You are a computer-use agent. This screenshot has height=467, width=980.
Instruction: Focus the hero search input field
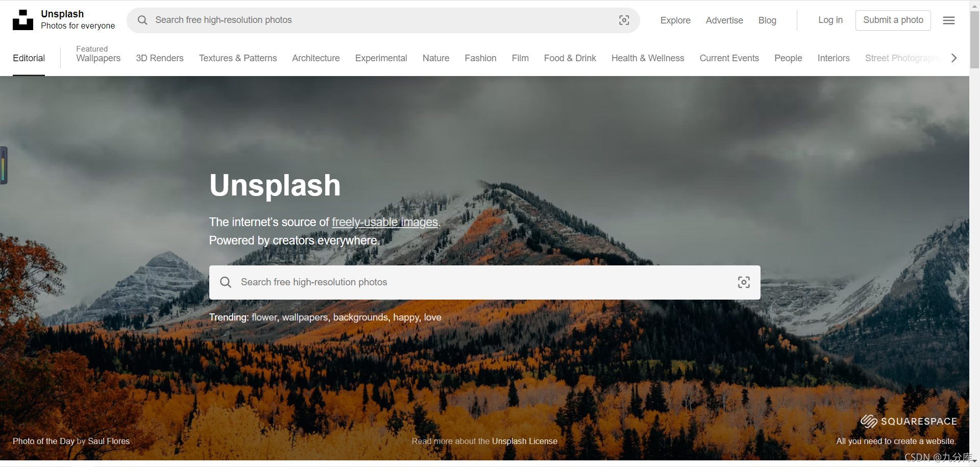point(484,282)
